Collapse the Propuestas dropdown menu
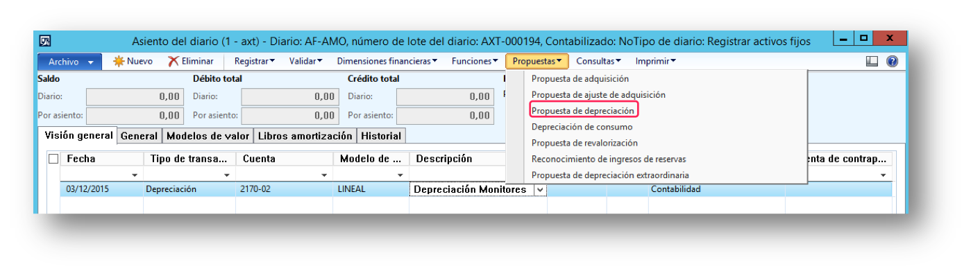 (x=537, y=61)
